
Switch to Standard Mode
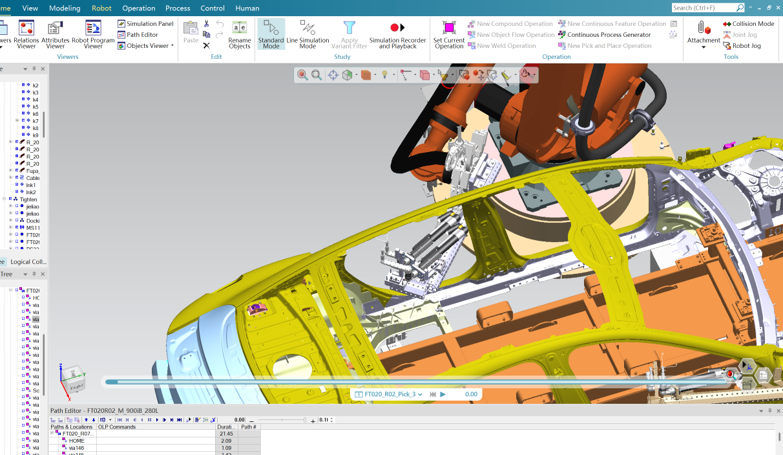click(271, 34)
